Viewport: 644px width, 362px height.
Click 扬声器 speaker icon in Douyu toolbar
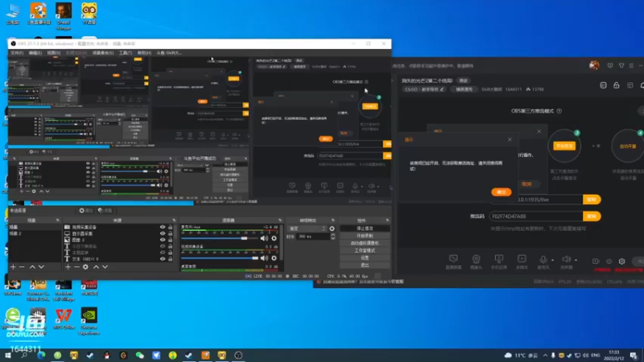point(567,259)
